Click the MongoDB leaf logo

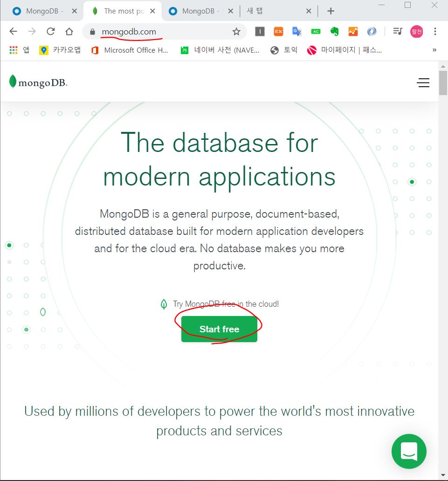tap(38, 82)
